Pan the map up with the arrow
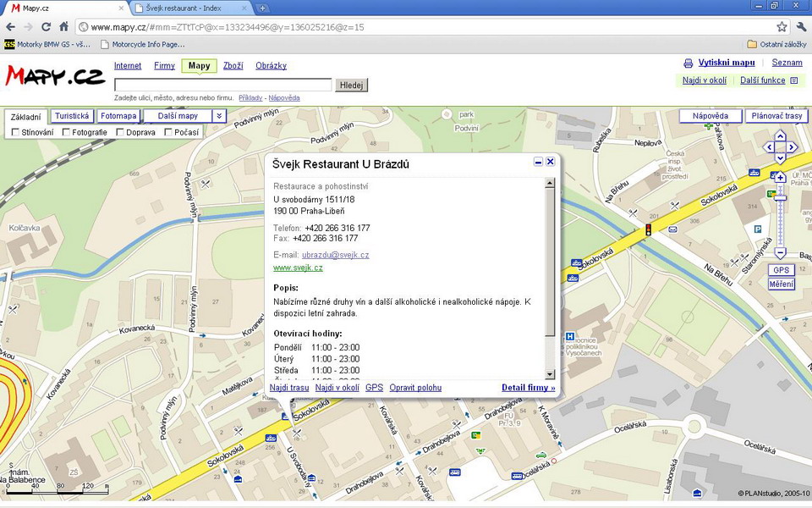812x508 pixels. click(x=781, y=135)
